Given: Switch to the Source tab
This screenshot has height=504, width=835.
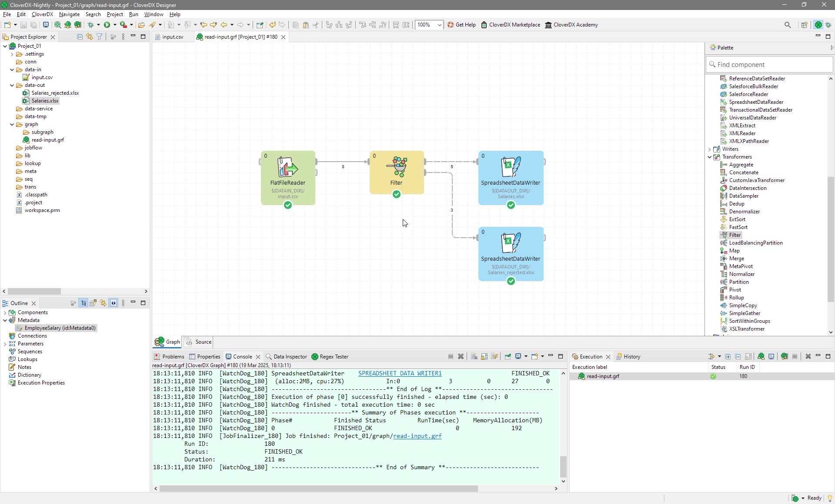Looking at the screenshot, I should coord(199,342).
